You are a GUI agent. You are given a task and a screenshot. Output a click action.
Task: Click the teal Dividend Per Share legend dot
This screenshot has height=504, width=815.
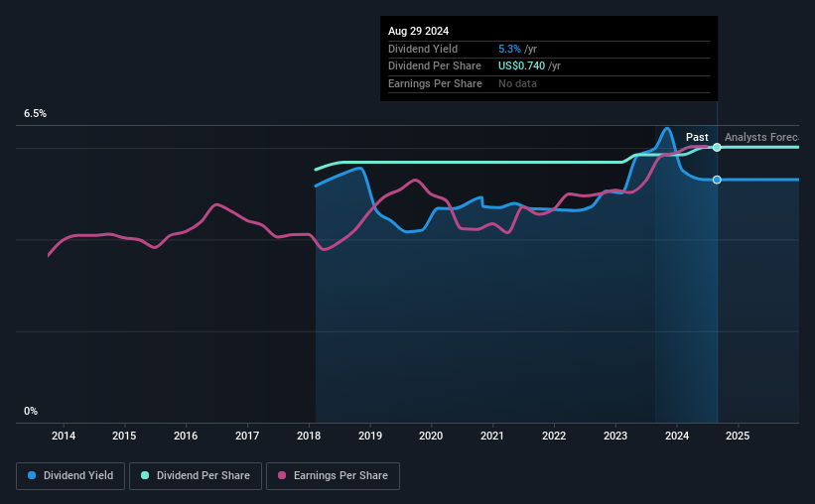tap(145, 475)
